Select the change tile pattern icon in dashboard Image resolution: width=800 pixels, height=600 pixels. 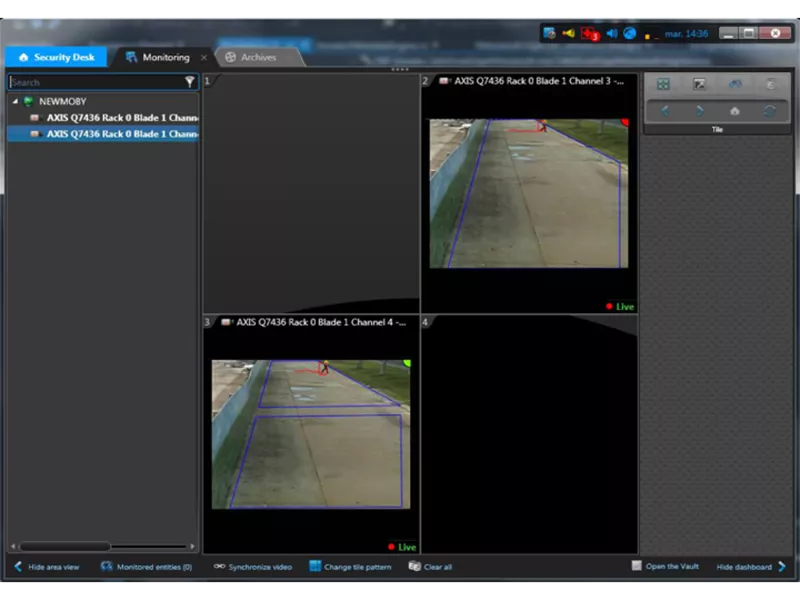coord(663,83)
